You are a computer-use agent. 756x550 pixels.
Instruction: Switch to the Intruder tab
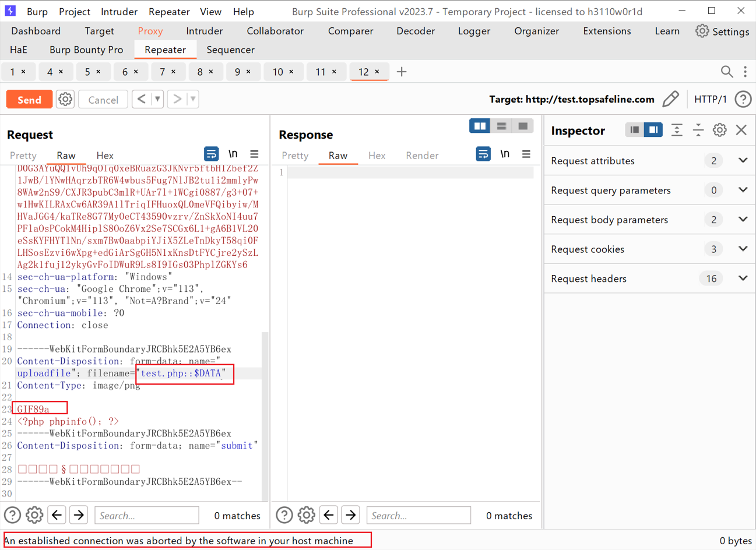(204, 31)
